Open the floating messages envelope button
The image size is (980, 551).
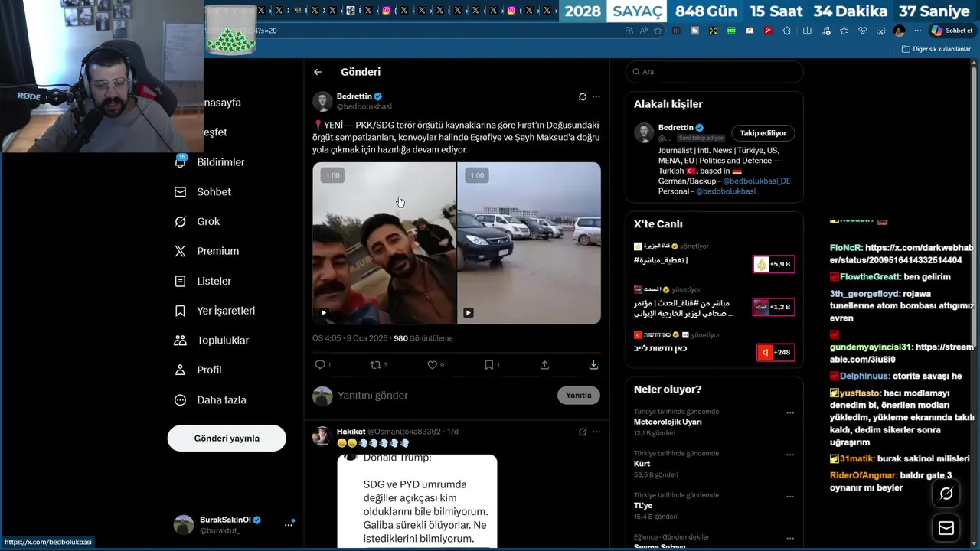pos(946,528)
